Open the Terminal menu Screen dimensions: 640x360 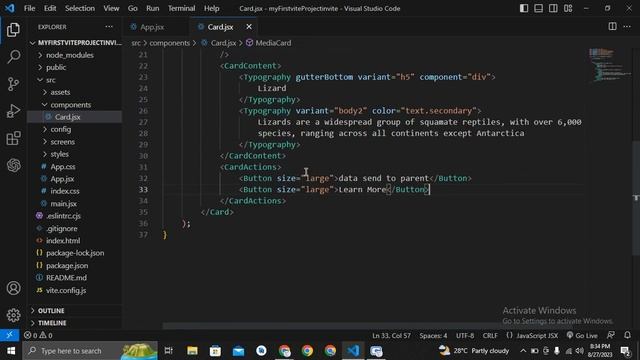[x=181, y=8]
